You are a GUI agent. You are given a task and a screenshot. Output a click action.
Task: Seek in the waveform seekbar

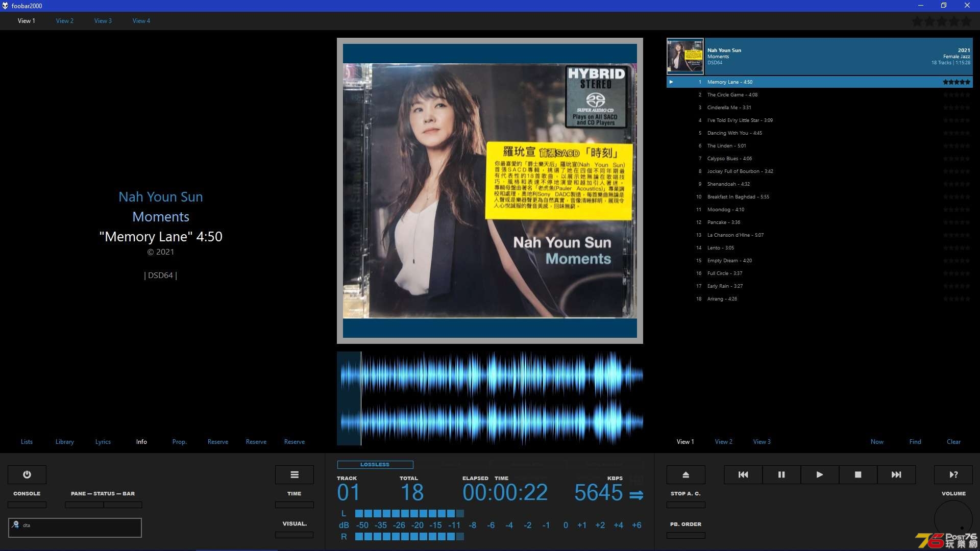[x=490, y=398]
